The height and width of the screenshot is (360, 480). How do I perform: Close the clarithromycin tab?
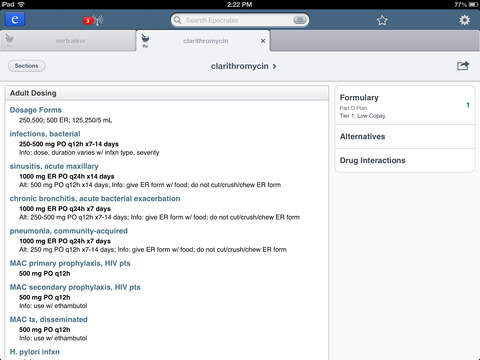click(x=263, y=41)
